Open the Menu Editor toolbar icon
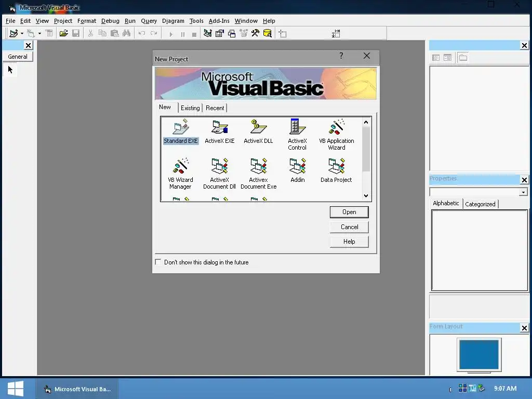 pyautogui.click(x=49, y=33)
